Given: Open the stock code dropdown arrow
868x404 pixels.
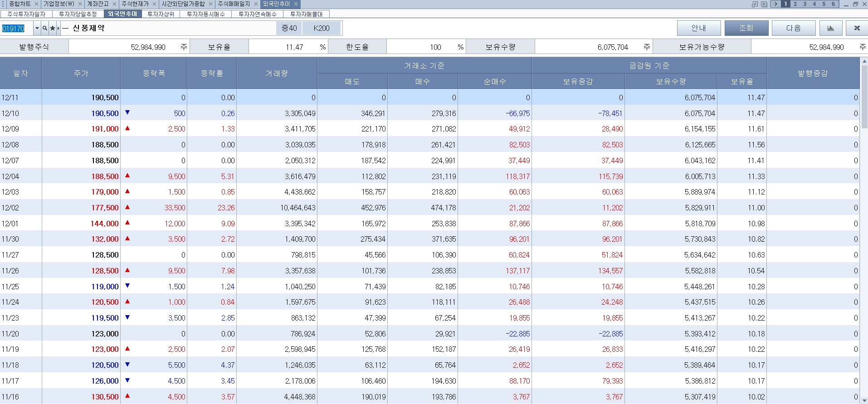Looking at the screenshot, I should click(x=37, y=29).
